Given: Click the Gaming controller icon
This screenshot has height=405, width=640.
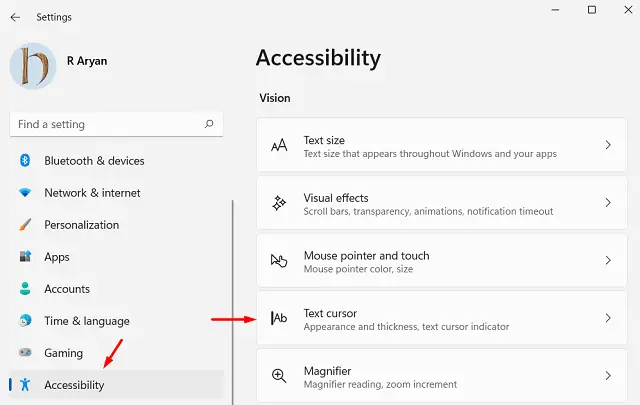Looking at the screenshot, I should 25,353.
